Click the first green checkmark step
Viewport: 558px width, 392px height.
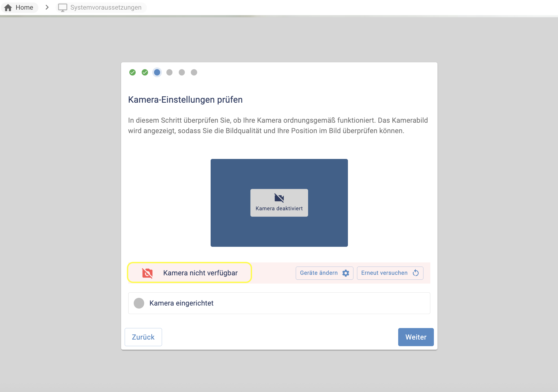click(132, 72)
